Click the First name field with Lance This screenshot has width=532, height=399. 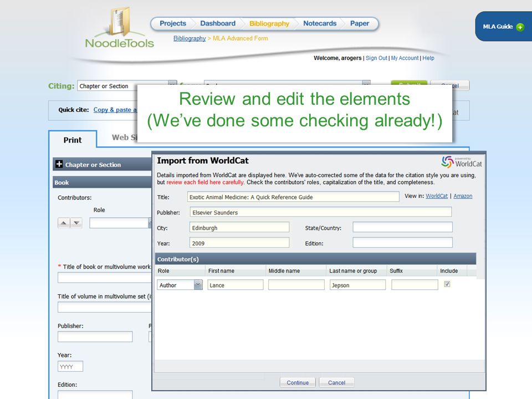pyautogui.click(x=235, y=285)
